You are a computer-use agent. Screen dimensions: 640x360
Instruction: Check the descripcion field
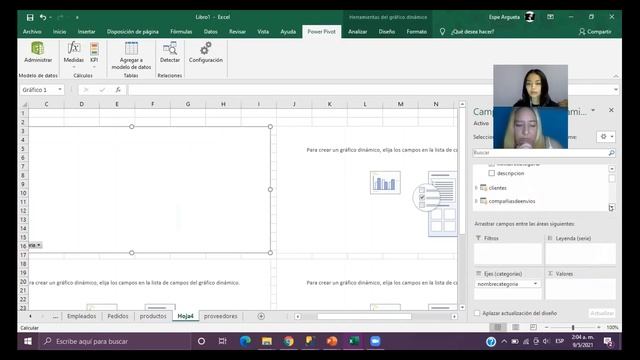491,173
